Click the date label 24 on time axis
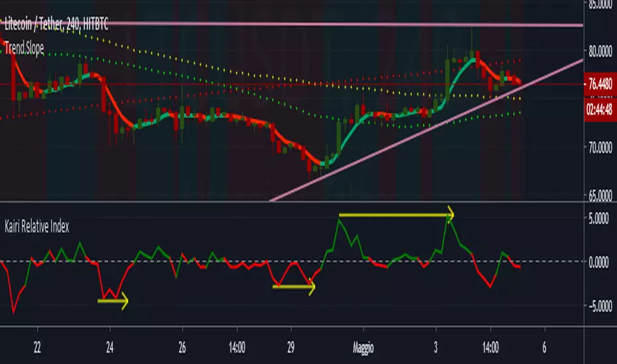Viewport: 617px width, 364px height. [110, 347]
